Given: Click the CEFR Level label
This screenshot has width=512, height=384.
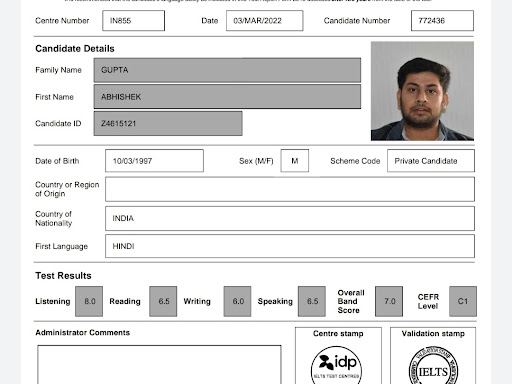Looking at the screenshot, I should tap(428, 301).
